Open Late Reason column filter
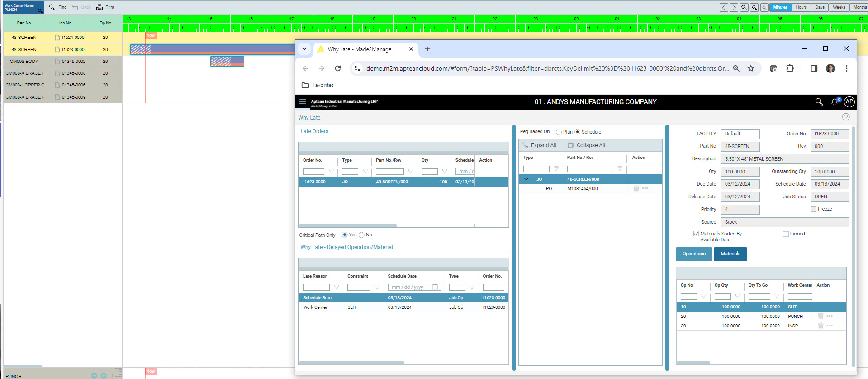This screenshot has width=868, height=379. coord(337,288)
